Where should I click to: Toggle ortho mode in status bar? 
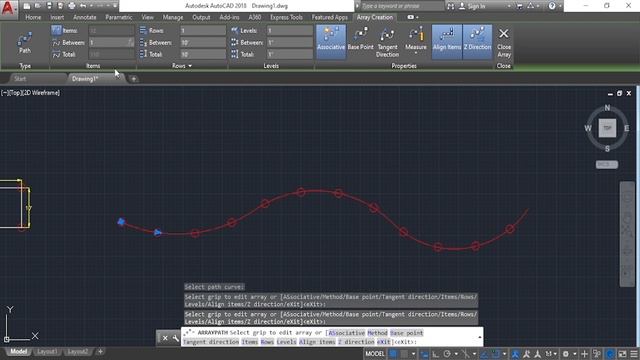(436, 354)
